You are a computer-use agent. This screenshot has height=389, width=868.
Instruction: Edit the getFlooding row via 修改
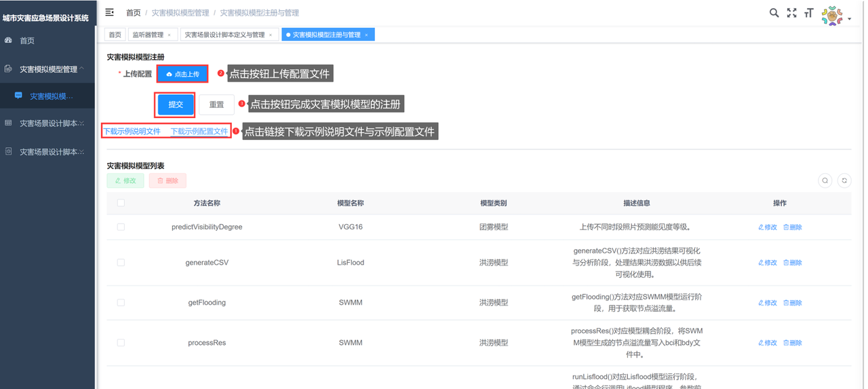[x=768, y=303]
